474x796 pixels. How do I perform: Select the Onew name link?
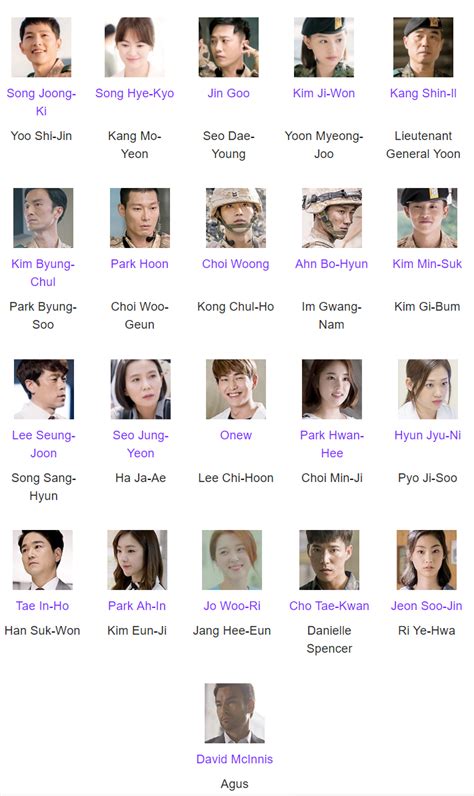coord(235,435)
